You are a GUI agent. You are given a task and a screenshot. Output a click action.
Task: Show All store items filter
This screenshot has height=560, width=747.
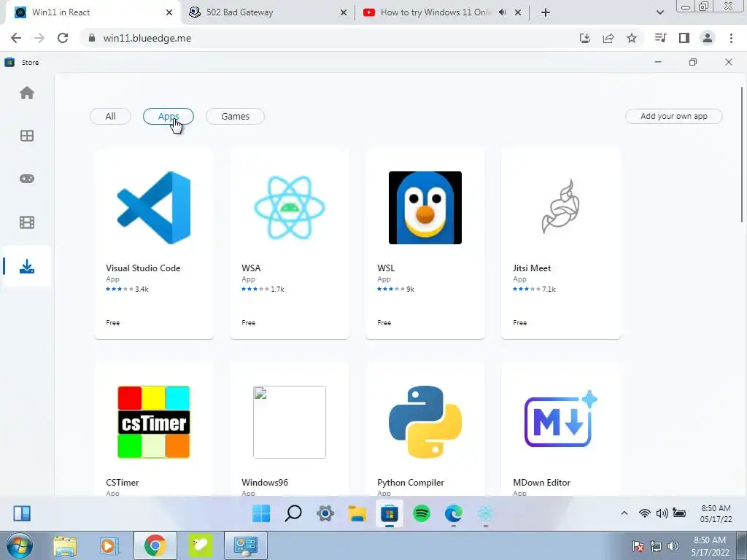click(111, 116)
